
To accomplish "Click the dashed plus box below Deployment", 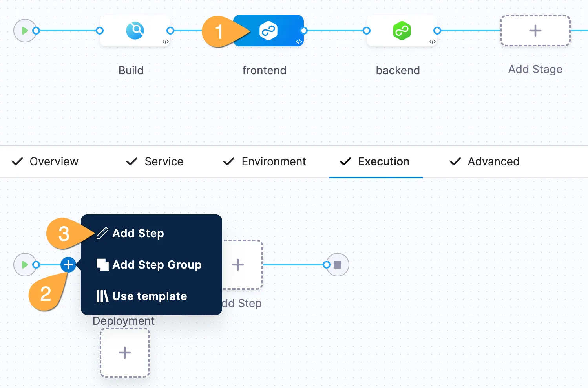I will point(125,353).
